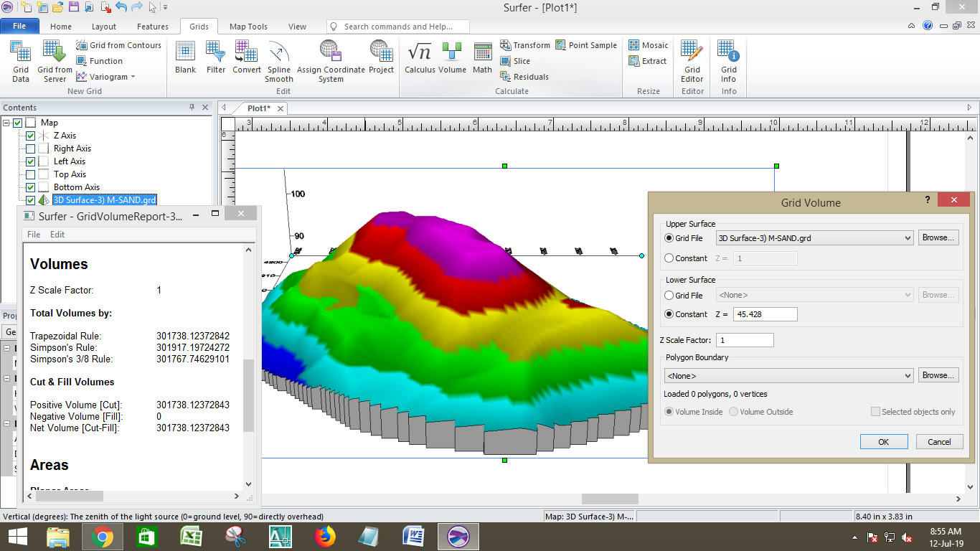Viewport: 980px width, 551px height.
Task: Click the Project grid tool
Action: coord(381,57)
